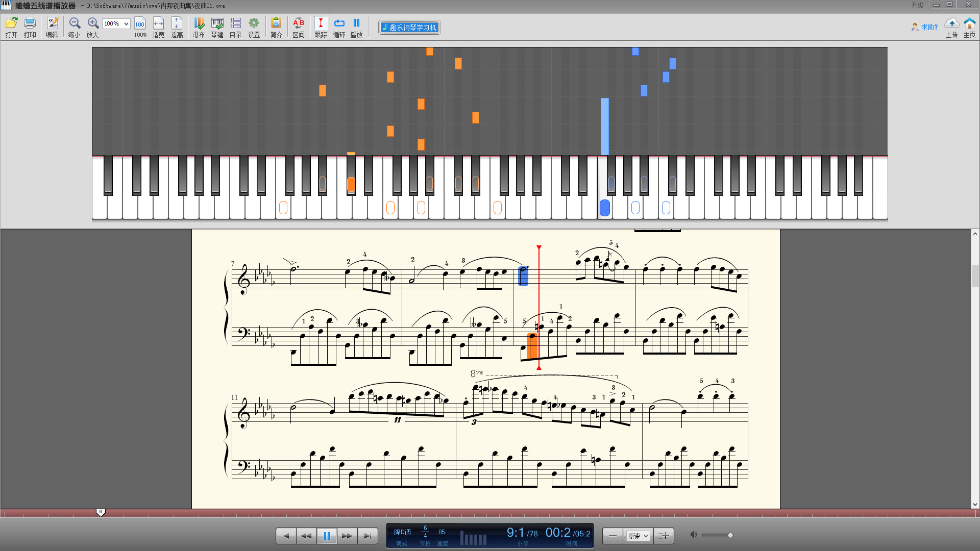This screenshot has width=980, height=551.
Task: Click the 降D调 key signature display
Action: pyautogui.click(x=402, y=532)
